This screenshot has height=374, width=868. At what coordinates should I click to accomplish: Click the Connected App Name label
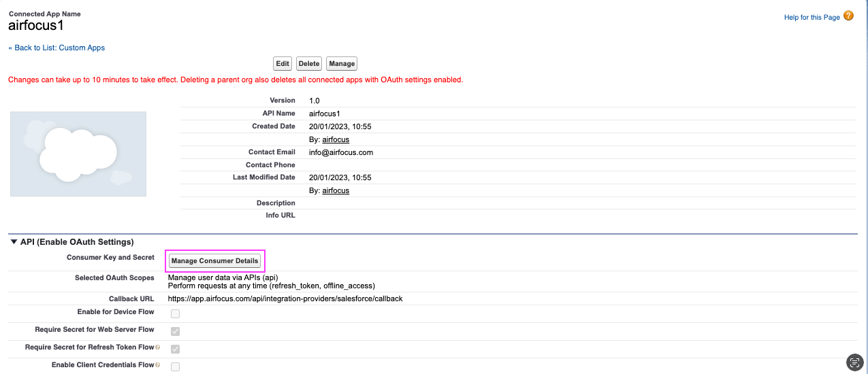[x=44, y=14]
